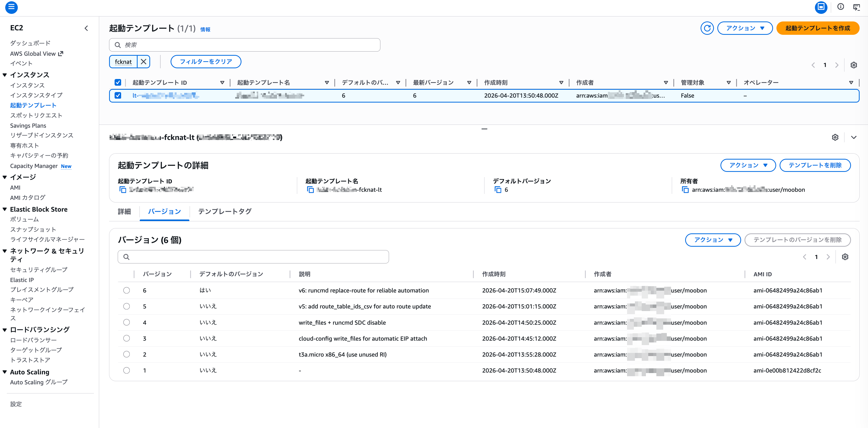Go to previous page of versions

(x=805, y=257)
